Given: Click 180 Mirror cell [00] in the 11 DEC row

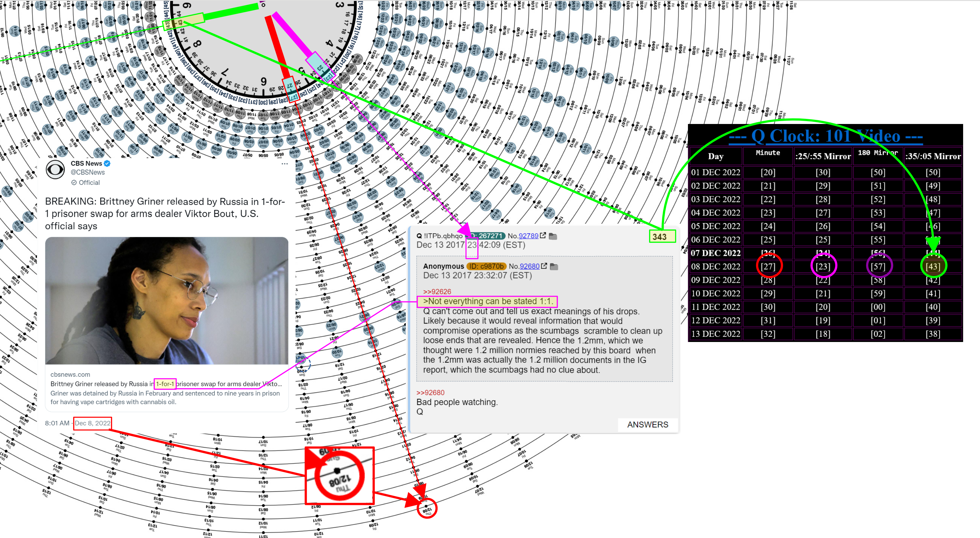Looking at the screenshot, I should pos(878,307).
